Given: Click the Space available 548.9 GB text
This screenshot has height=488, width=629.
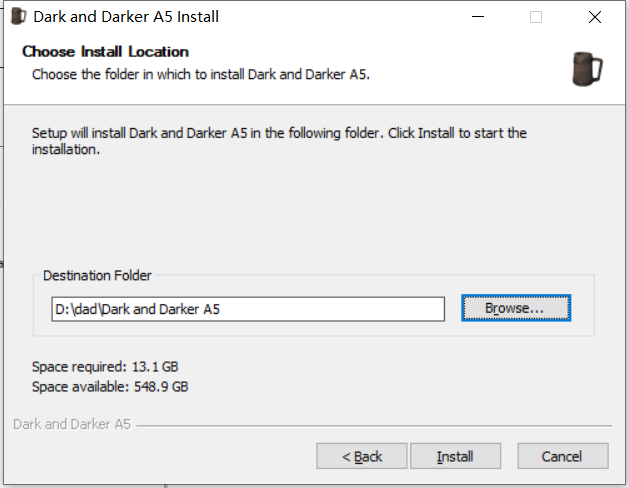Looking at the screenshot, I should 110,387.
